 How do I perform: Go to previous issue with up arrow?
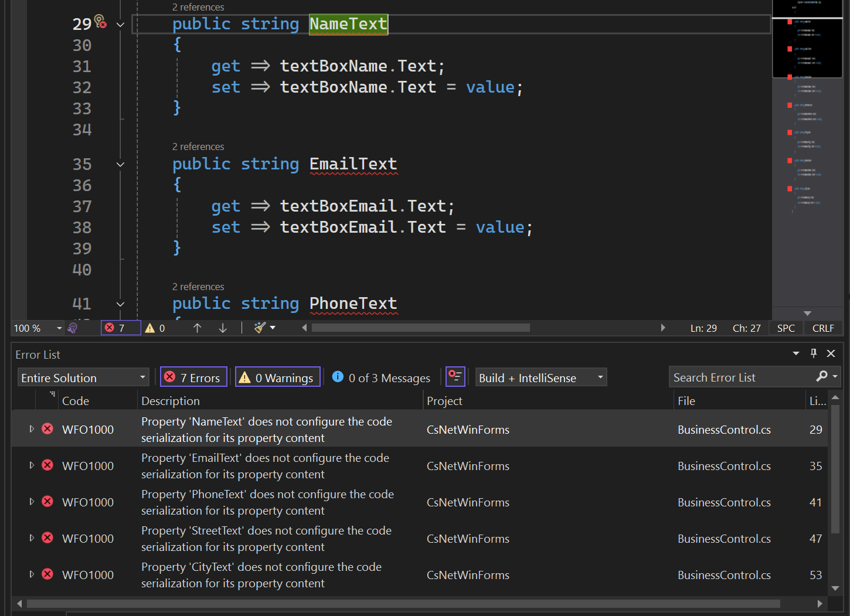coord(197,328)
